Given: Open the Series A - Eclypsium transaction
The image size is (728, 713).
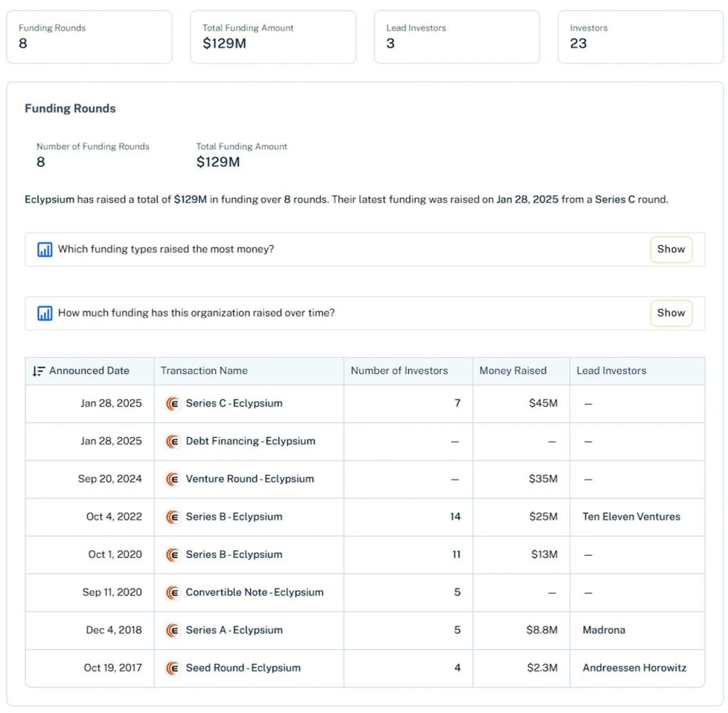Looking at the screenshot, I should pyautogui.click(x=234, y=631).
